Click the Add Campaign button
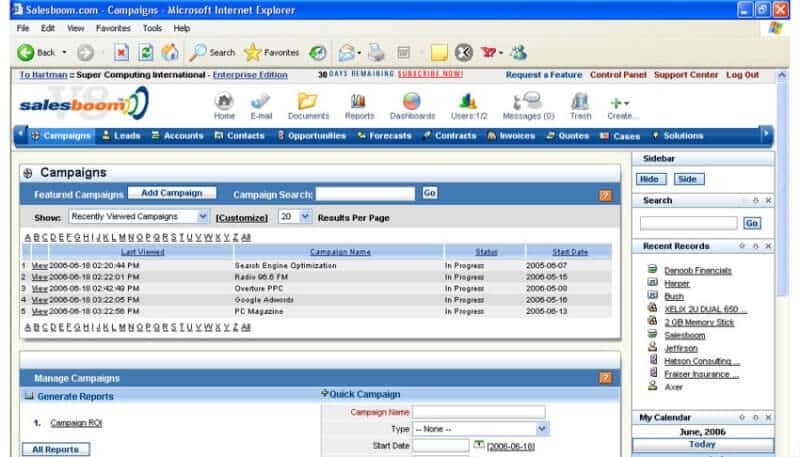This screenshot has width=800, height=457. click(172, 193)
